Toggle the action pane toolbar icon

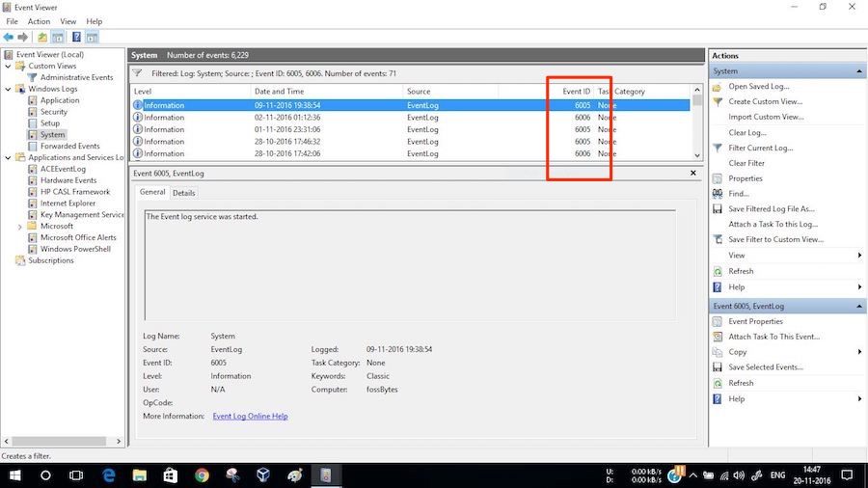point(92,37)
